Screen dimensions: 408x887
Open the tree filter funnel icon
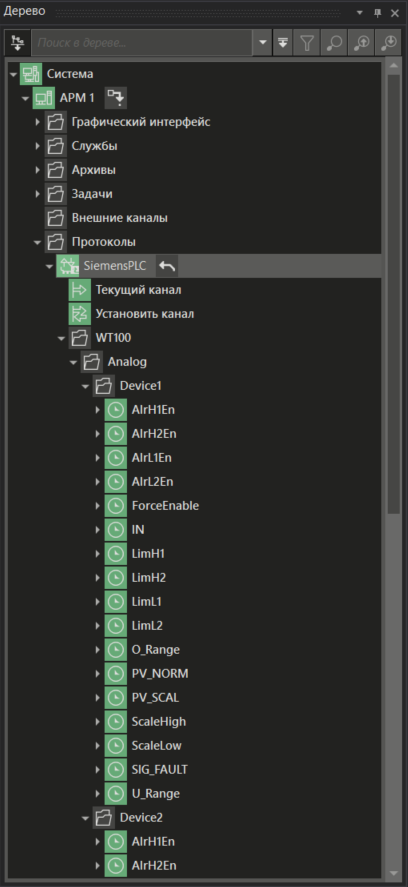pos(307,44)
